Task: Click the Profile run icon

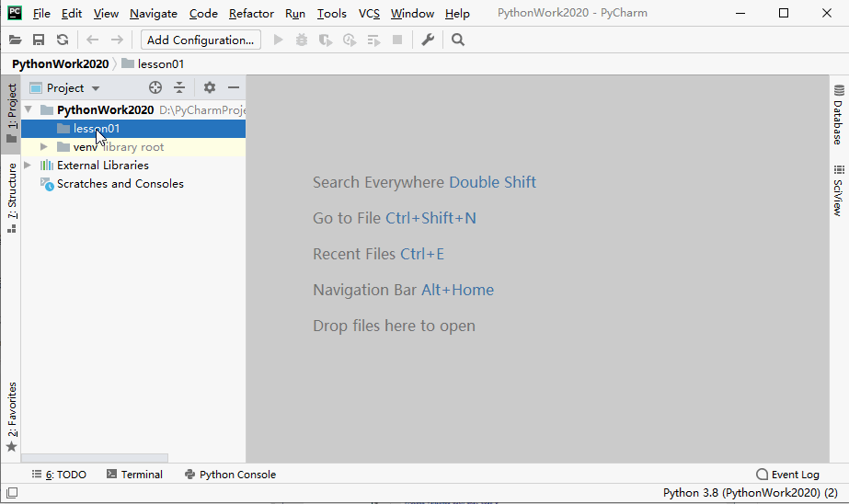Action: 350,40
